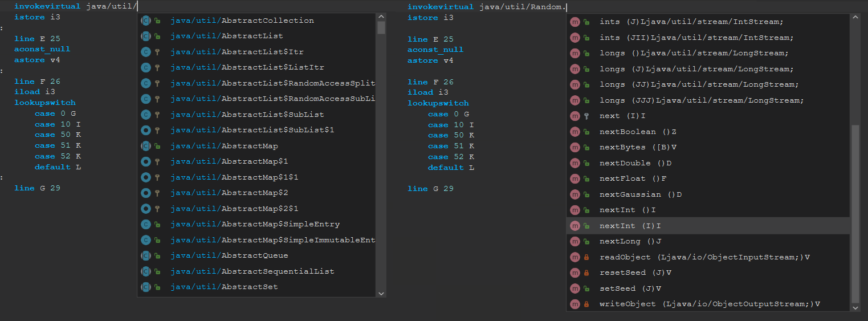Select nextInt ()I method
The height and width of the screenshot is (321, 868).
pos(708,210)
